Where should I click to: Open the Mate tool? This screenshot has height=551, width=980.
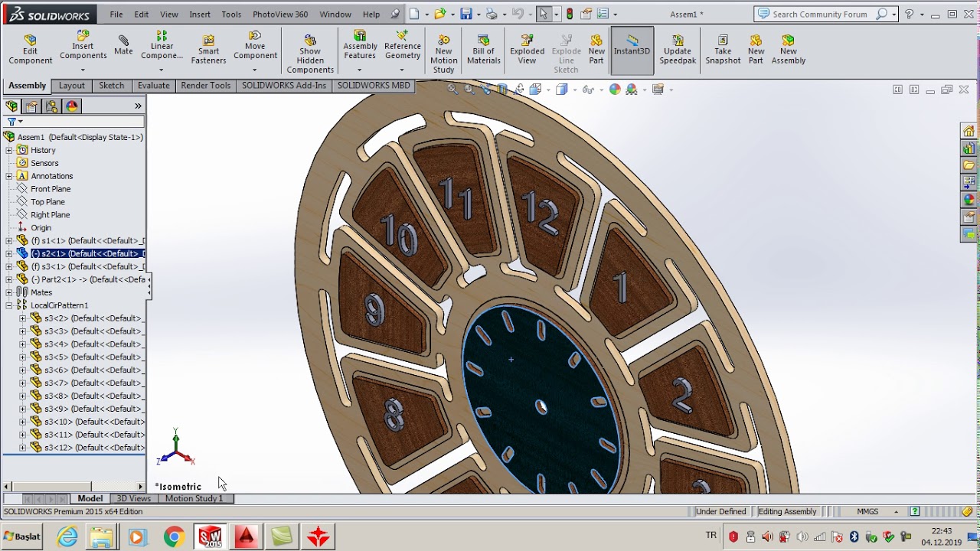123,46
